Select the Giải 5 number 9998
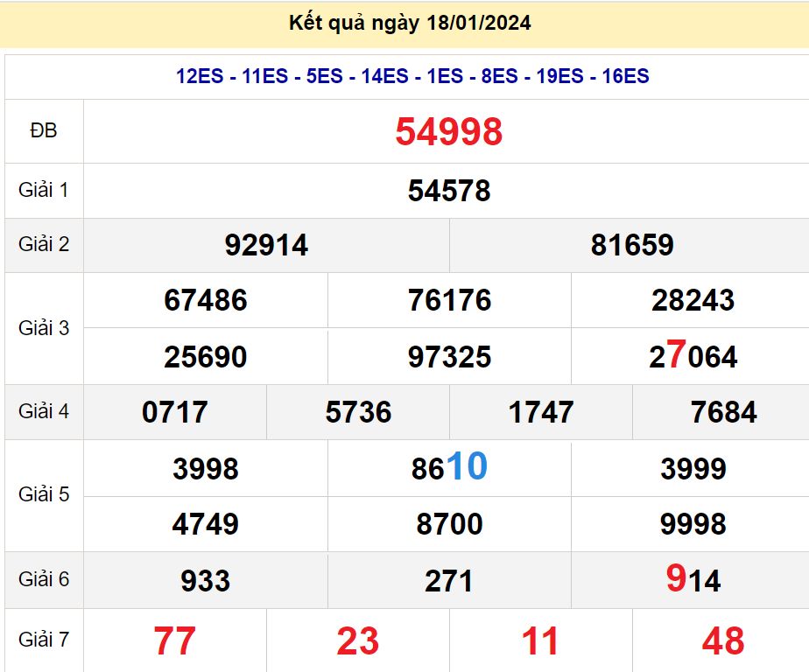Viewport: 809px width, 672px height. [693, 524]
